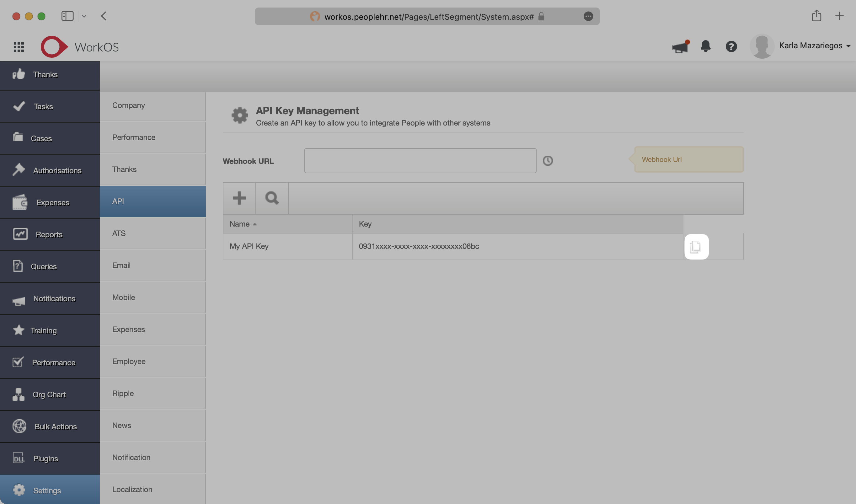This screenshot has width=856, height=504.
Task: Open notifications via the bell icon
Action: 706,46
